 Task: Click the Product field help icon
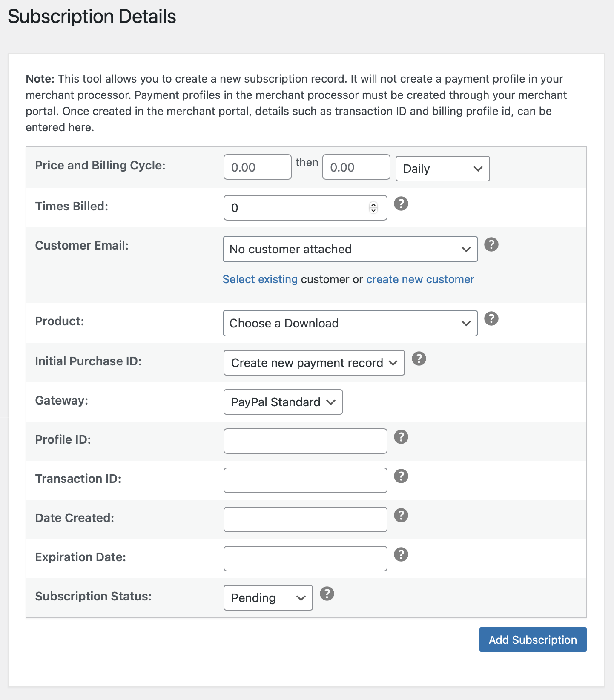[491, 319]
